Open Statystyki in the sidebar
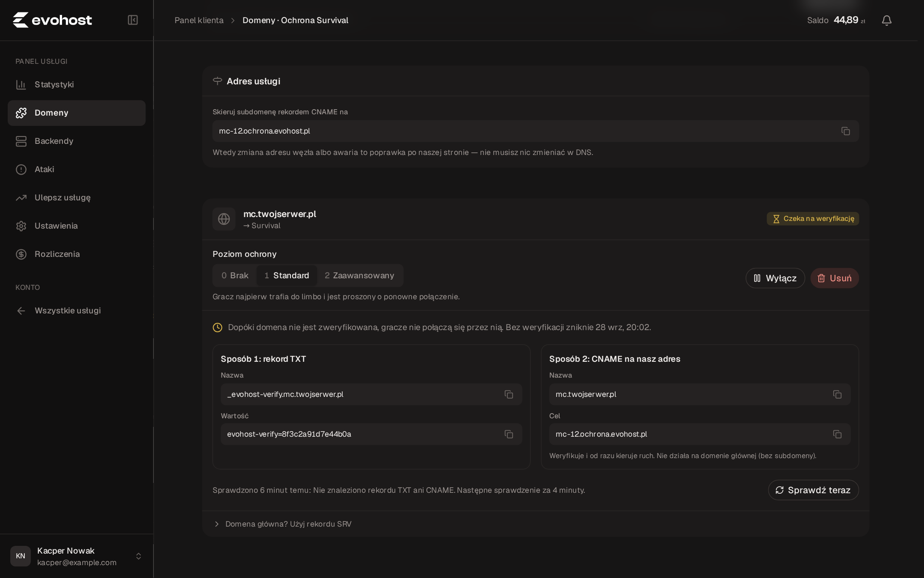This screenshot has height=578, width=924. coord(77,84)
